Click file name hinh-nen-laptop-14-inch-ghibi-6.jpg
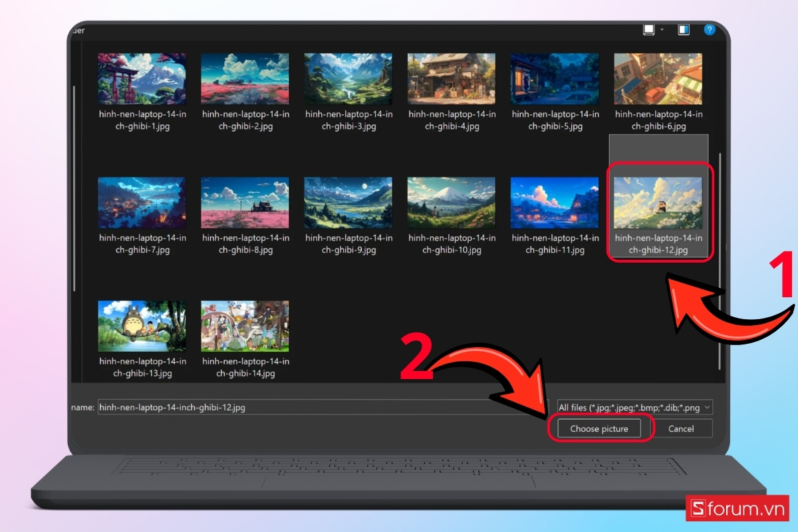Screen dimensions: 798x532 point(659,120)
